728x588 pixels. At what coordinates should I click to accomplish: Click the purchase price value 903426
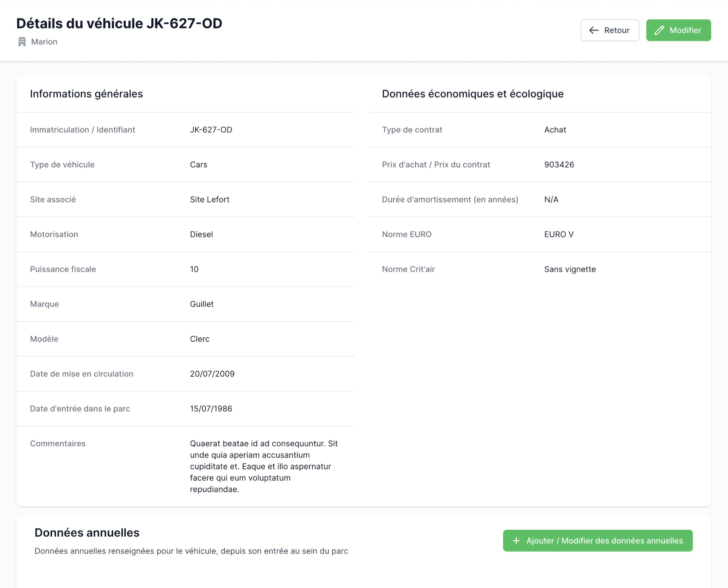pyautogui.click(x=559, y=165)
